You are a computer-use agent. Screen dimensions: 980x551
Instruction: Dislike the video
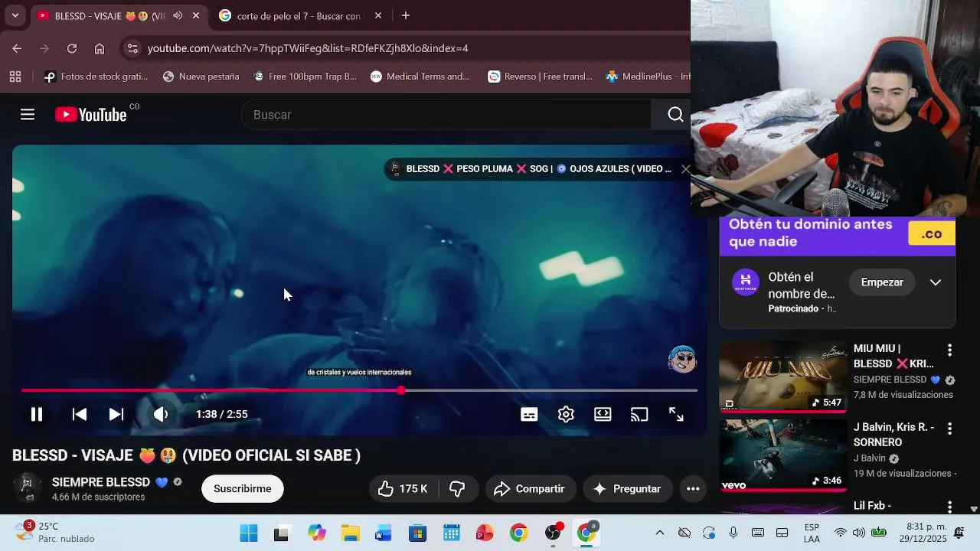pyautogui.click(x=457, y=489)
